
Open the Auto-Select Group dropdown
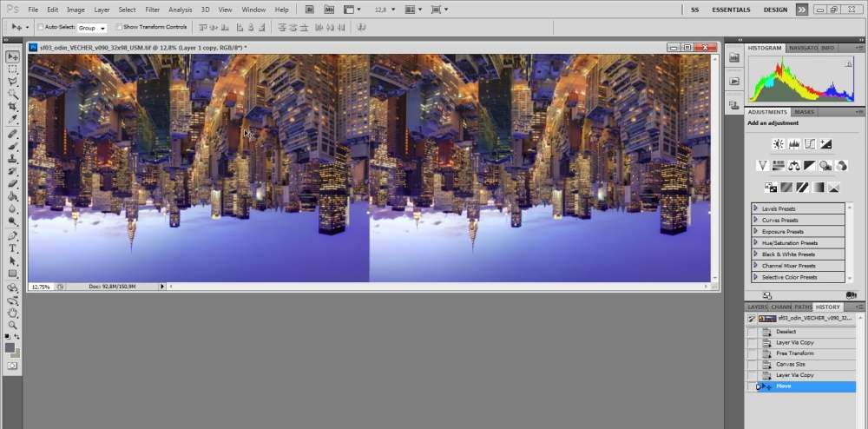92,28
